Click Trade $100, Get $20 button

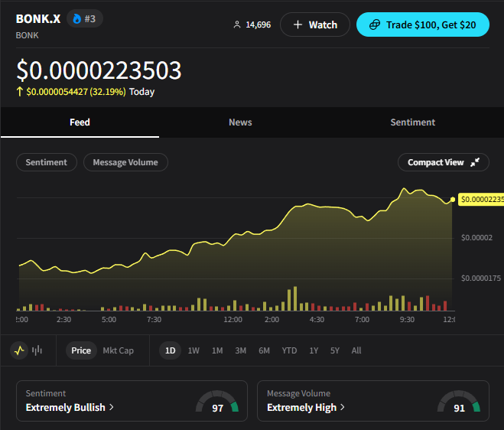point(423,24)
